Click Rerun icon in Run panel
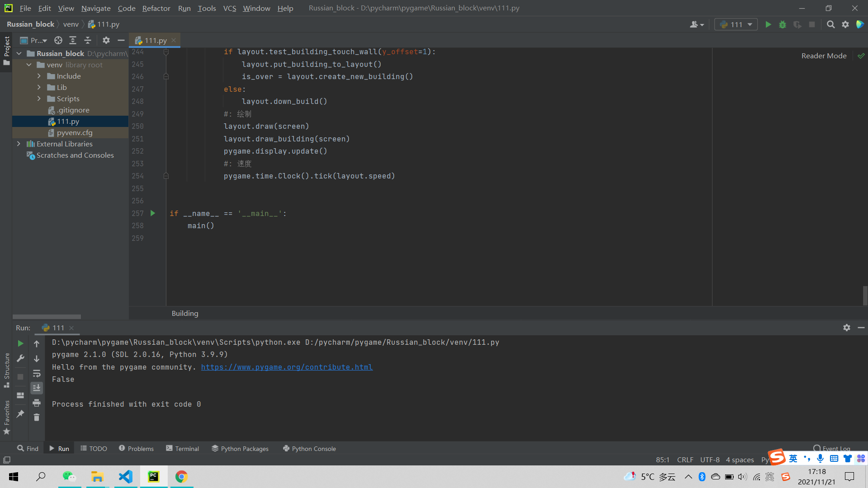The image size is (868, 488). tap(20, 343)
